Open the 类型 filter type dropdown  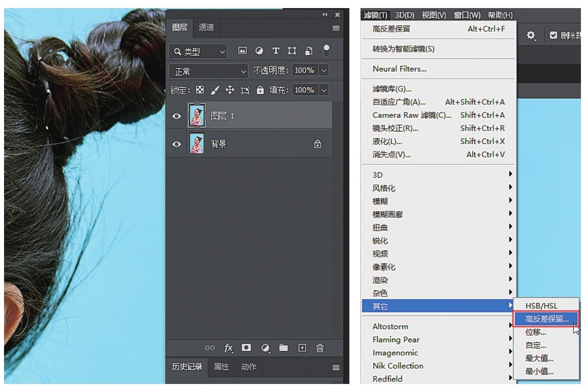(x=198, y=51)
